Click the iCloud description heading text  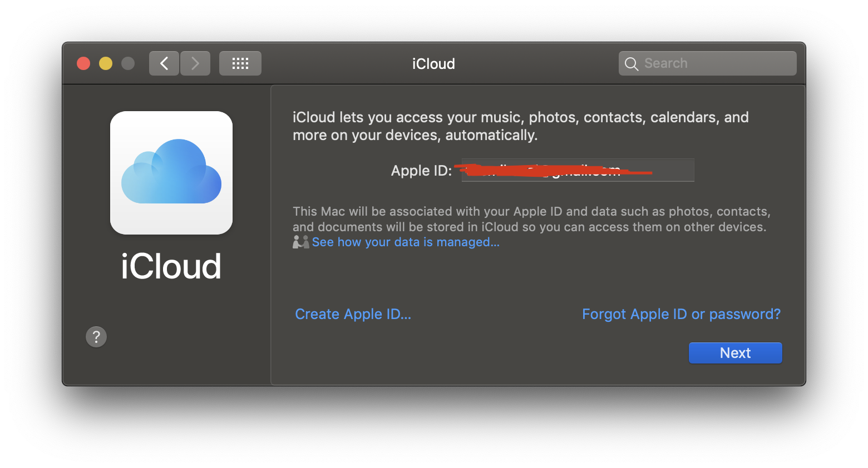click(x=520, y=126)
